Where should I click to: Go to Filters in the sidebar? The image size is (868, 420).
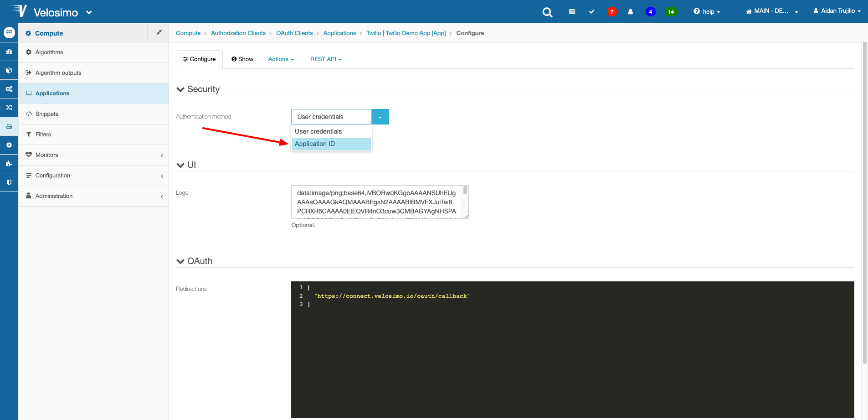click(x=93, y=135)
